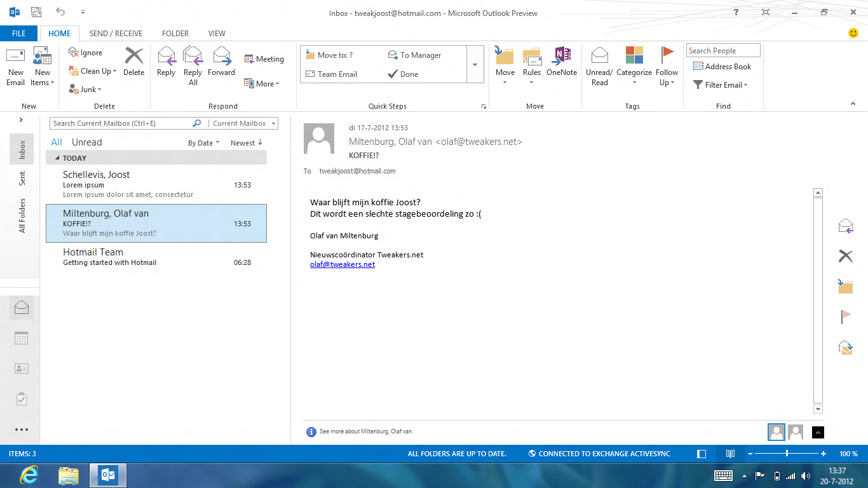Choose the 'Move to: ?' quick step

coord(329,55)
